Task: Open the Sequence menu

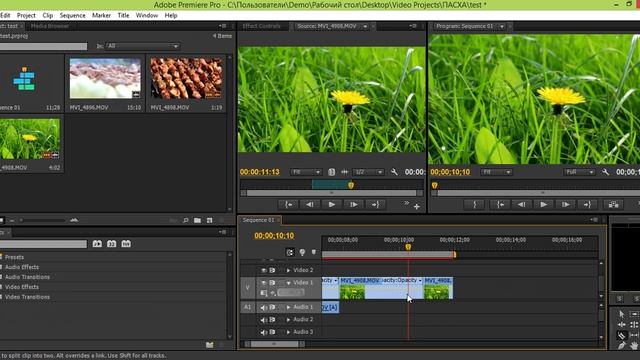Action: pos(73,15)
